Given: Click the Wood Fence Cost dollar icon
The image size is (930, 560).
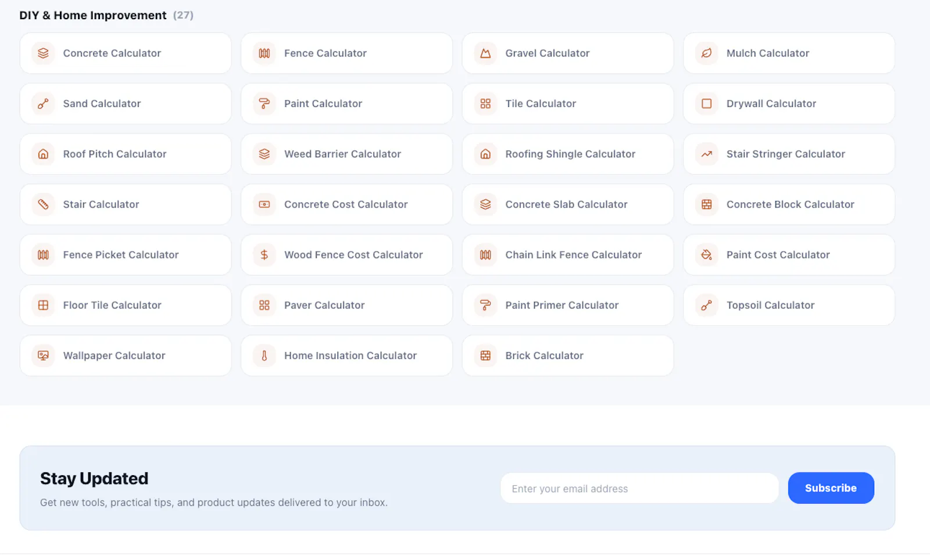Looking at the screenshot, I should [264, 255].
